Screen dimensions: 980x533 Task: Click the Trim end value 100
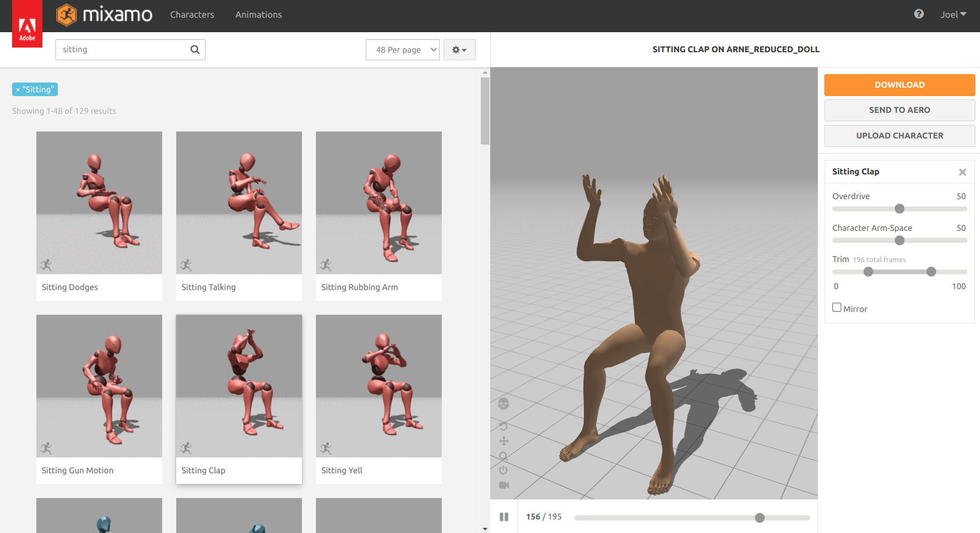pos(959,286)
